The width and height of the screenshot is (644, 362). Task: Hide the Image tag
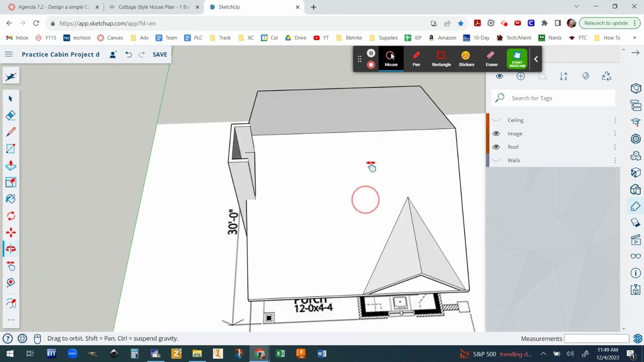(497, 134)
